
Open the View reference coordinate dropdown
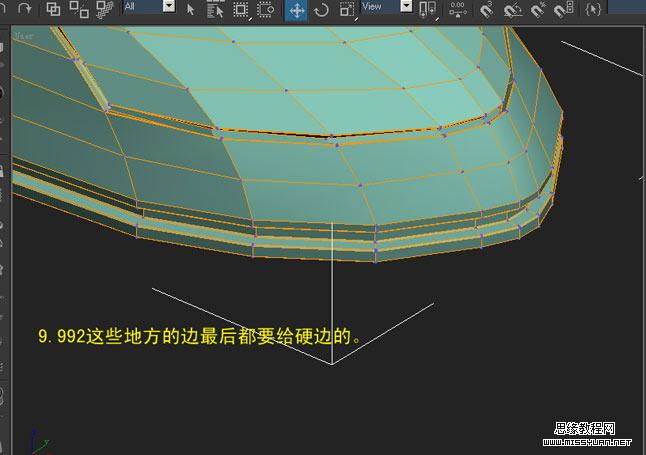pos(386,6)
